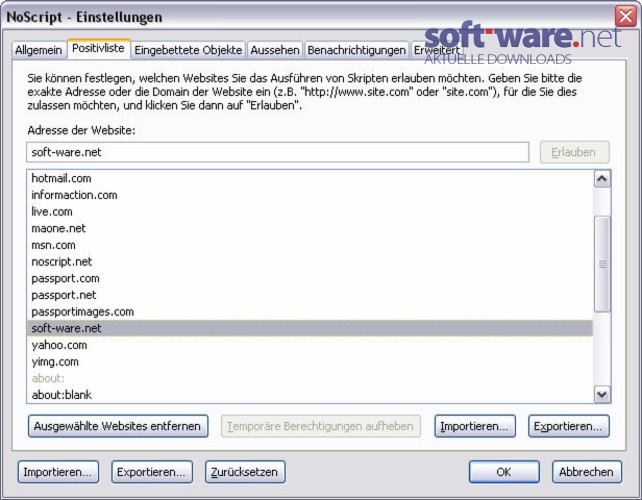Image resolution: width=642 pixels, height=500 pixels.
Task: Click the list scroll-down arrow
Action: 602,394
